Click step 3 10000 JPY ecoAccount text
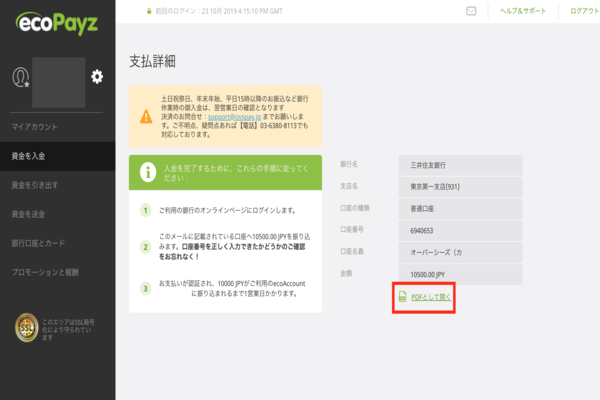600x400 pixels. click(232, 288)
